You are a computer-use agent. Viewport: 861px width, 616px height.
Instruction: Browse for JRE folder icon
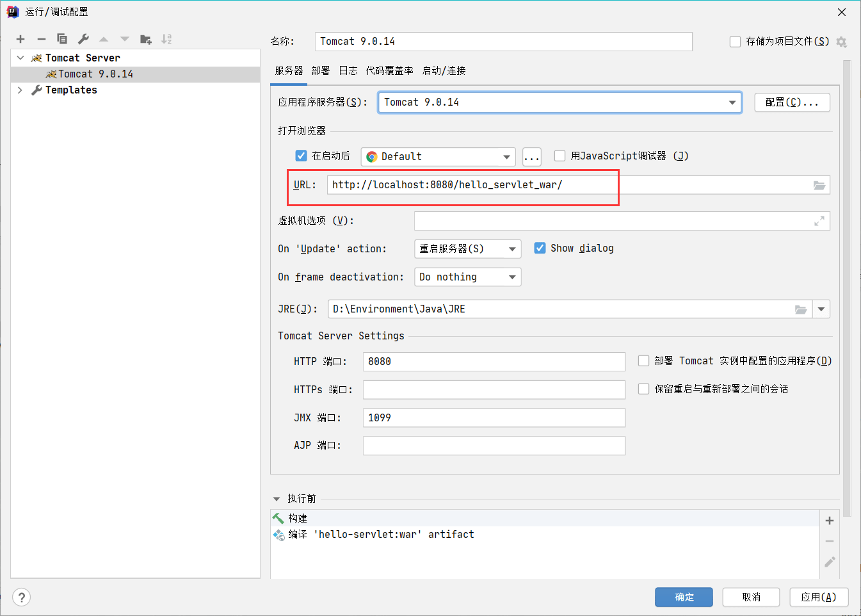(801, 309)
